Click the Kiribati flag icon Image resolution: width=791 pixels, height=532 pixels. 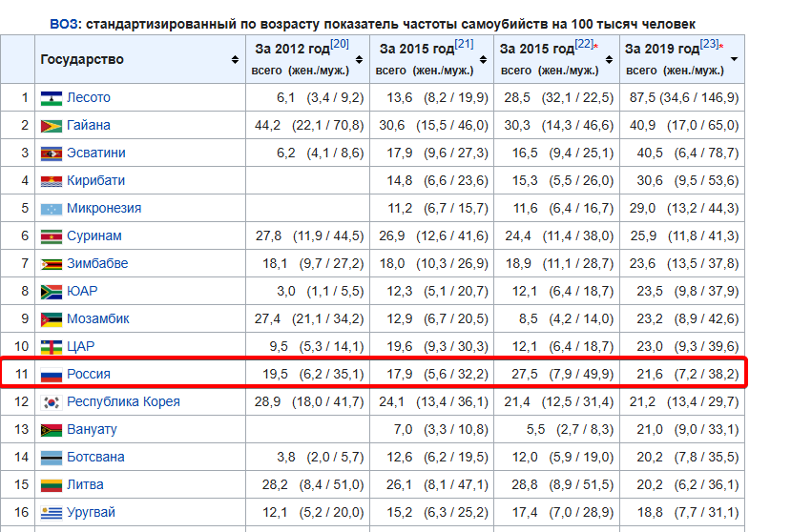click(51, 181)
